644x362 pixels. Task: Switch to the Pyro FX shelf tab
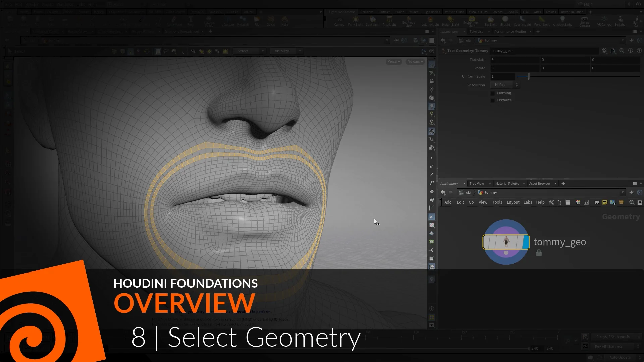click(x=513, y=11)
